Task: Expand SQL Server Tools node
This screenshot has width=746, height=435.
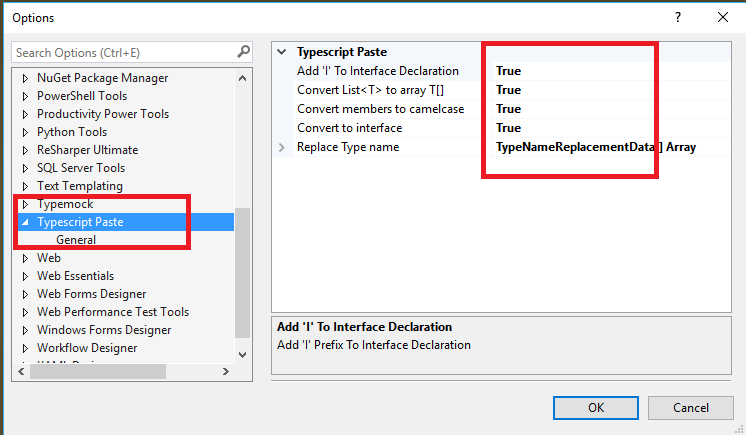Action: point(25,168)
